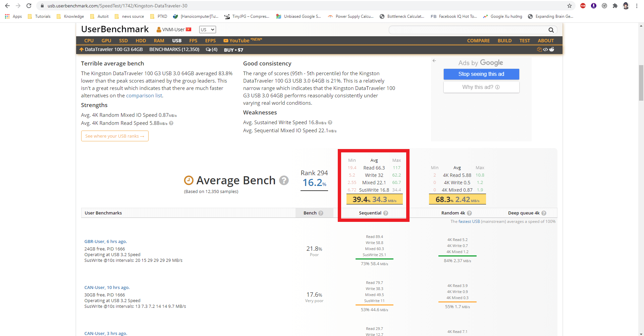Viewport: 644px width, 336px height.
Task: Select the SSD tab in navigation
Action: click(x=123, y=41)
